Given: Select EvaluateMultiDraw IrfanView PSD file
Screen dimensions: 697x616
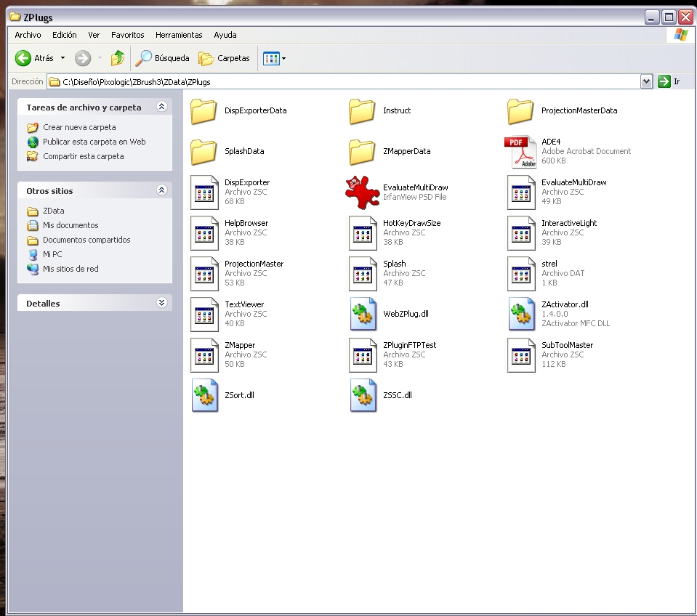Looking at the screenshot, I should pos(397,192).
